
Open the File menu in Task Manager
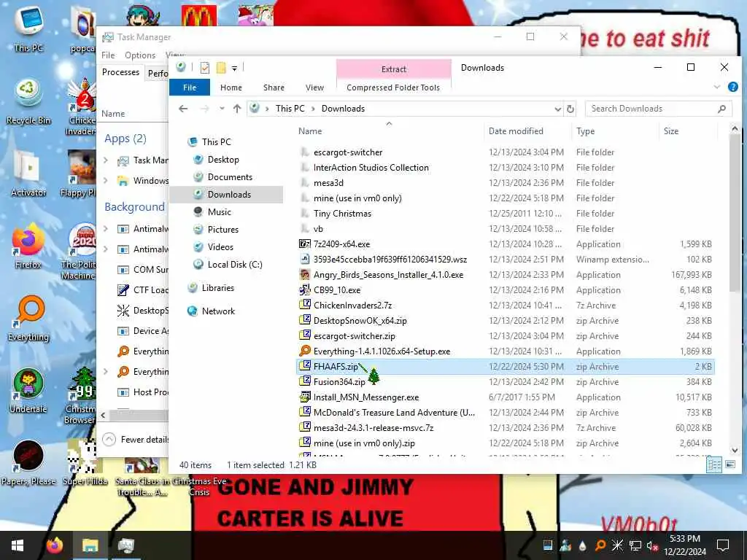108,55
